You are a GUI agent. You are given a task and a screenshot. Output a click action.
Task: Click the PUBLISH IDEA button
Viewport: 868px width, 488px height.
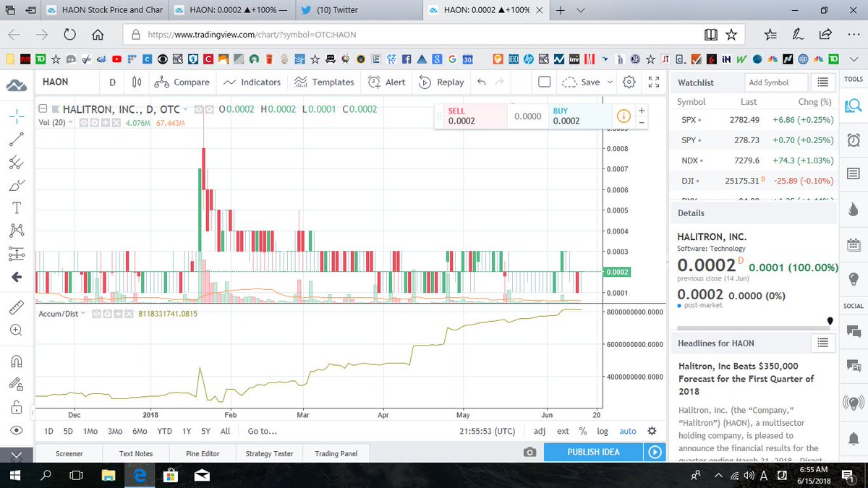pos(593,452)
